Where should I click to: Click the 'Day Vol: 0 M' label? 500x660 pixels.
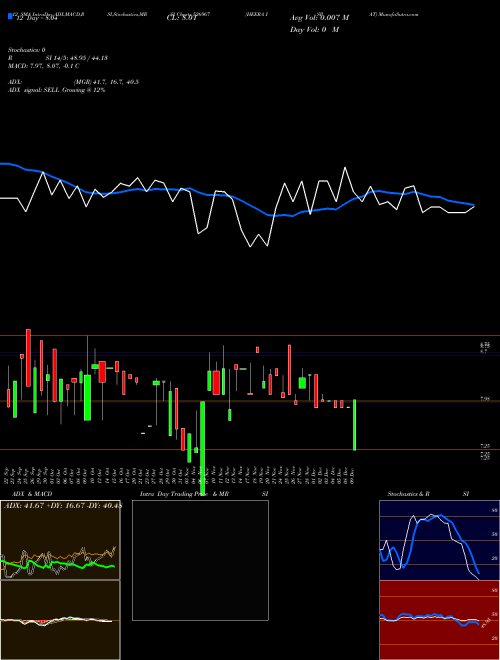pos(314,30)
